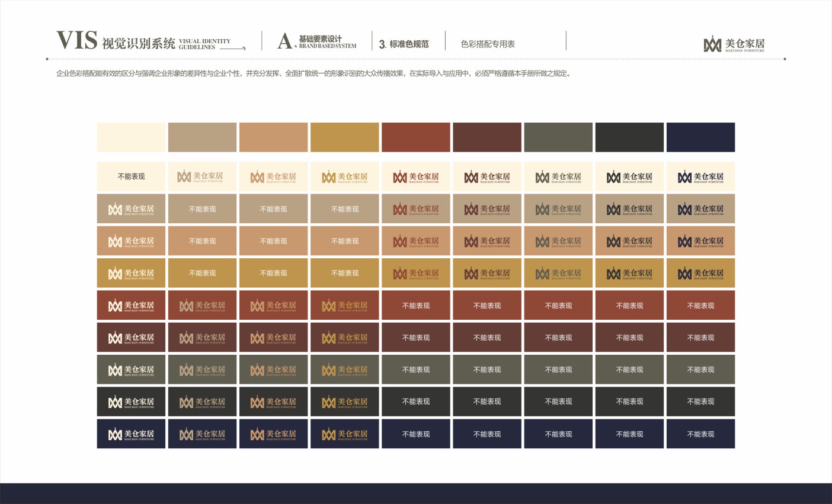Click the white logo on navy background

coord(131,434)
